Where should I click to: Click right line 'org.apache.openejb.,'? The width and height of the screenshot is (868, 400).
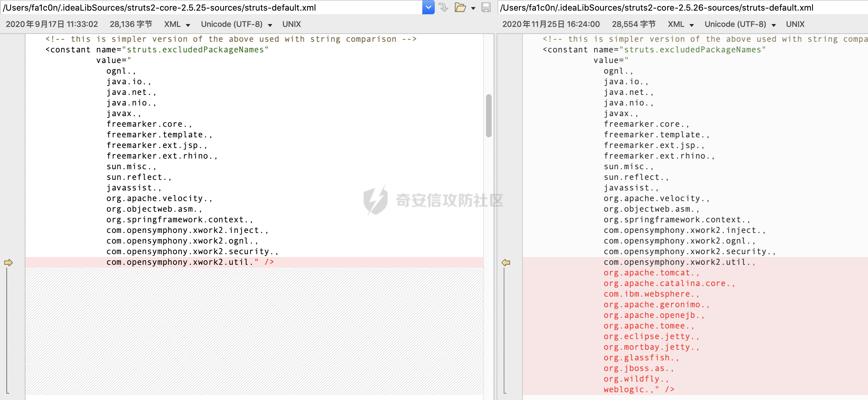pyautogui.click(x=654, y=315)
